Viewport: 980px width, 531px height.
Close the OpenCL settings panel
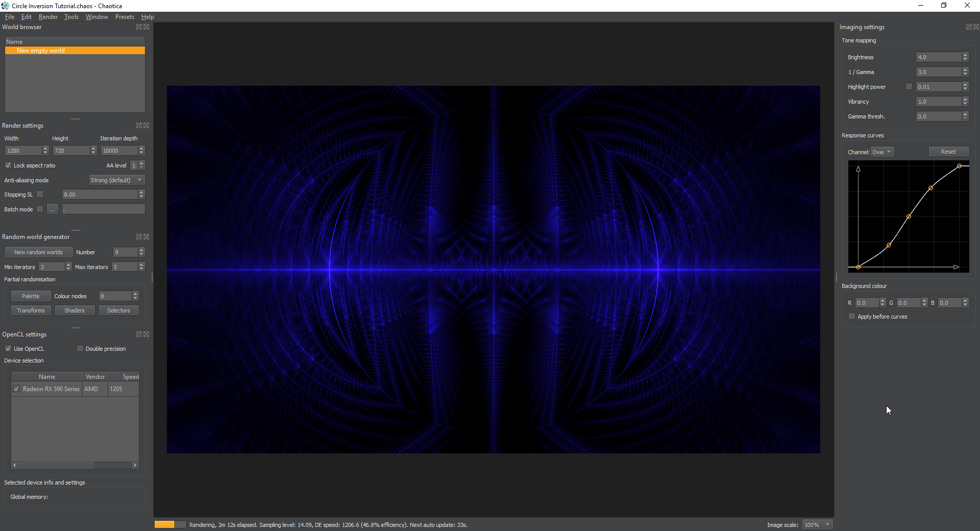(x=146, y=334)
